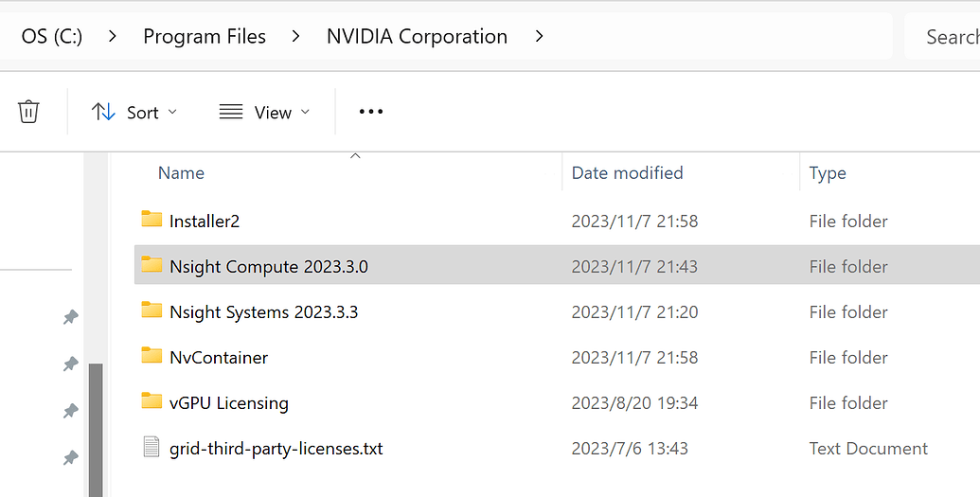Screen dimensions: 980x497
Task: Sort by Date modified column header
Action: [x=627, y=173]
